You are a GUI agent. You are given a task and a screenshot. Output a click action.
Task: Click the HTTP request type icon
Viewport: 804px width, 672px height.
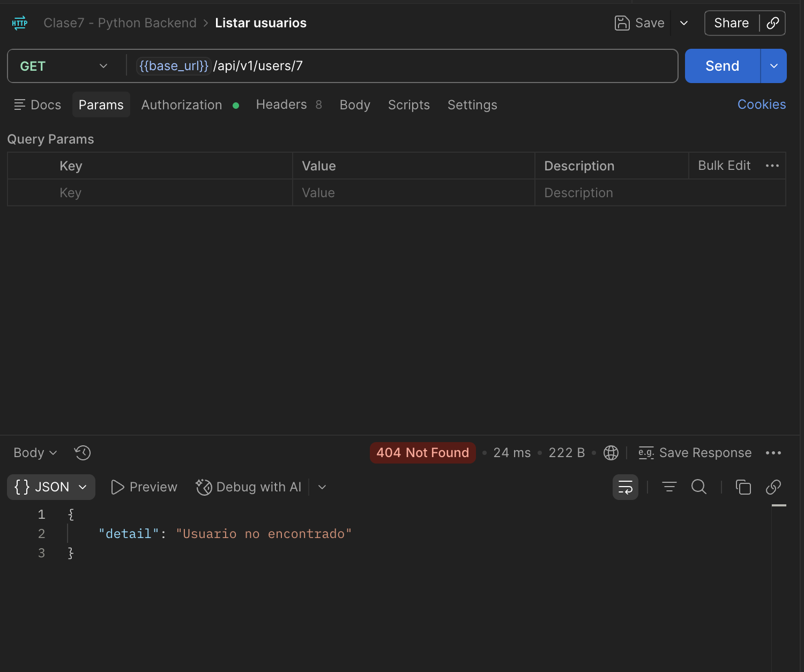(20, 23)
